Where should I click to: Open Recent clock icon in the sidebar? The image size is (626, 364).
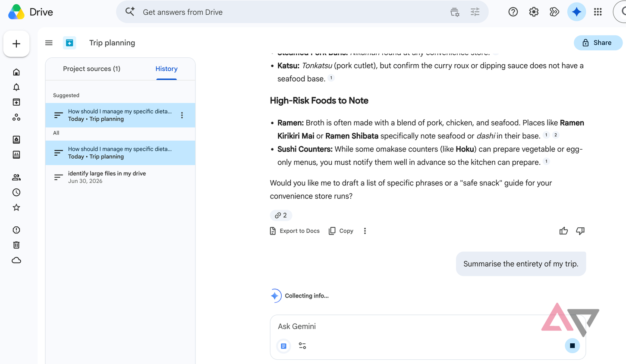[16, 192]
